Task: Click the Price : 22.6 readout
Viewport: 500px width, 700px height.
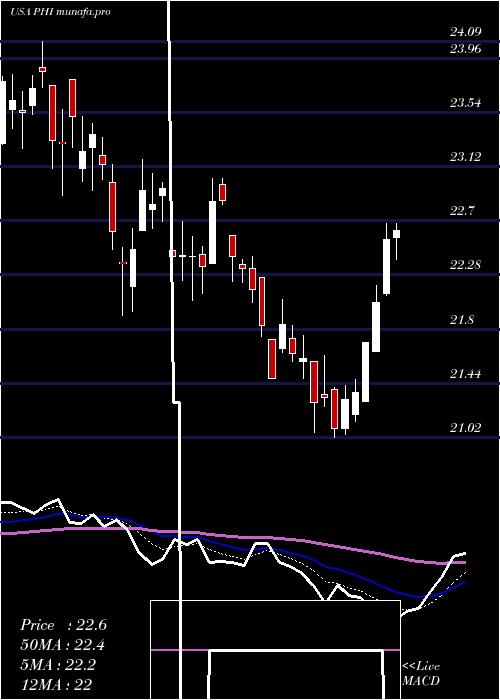Action: click(x=63, y=625)
